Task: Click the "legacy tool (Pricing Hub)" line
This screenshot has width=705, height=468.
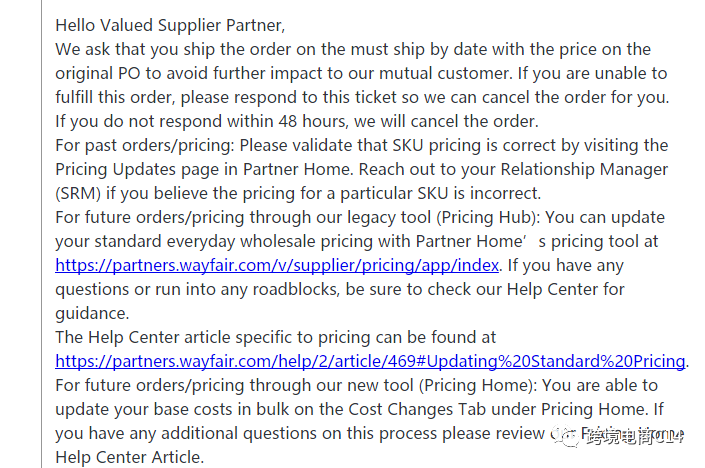Action: [359, 218]
